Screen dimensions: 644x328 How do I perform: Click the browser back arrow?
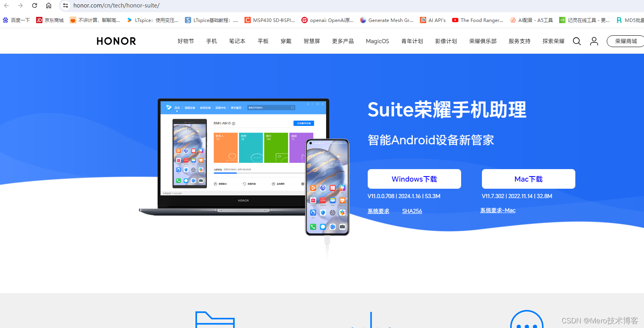6,5
